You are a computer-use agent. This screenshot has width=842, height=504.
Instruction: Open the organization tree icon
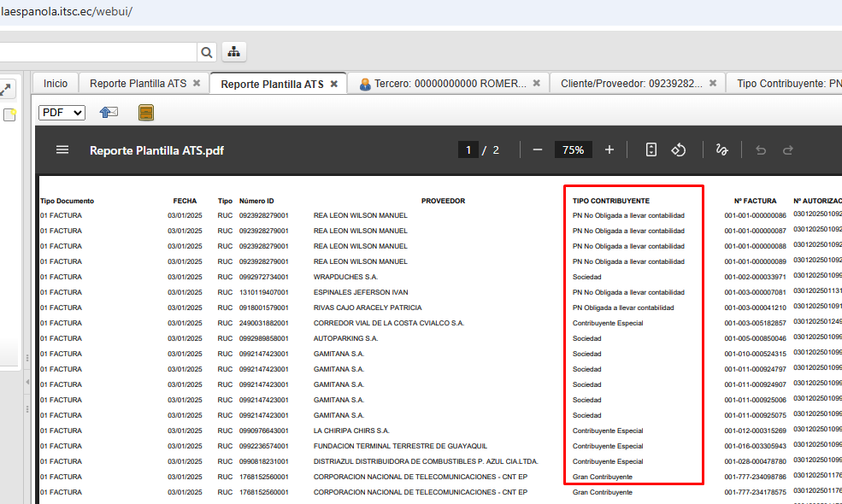[x=234, y=52]
